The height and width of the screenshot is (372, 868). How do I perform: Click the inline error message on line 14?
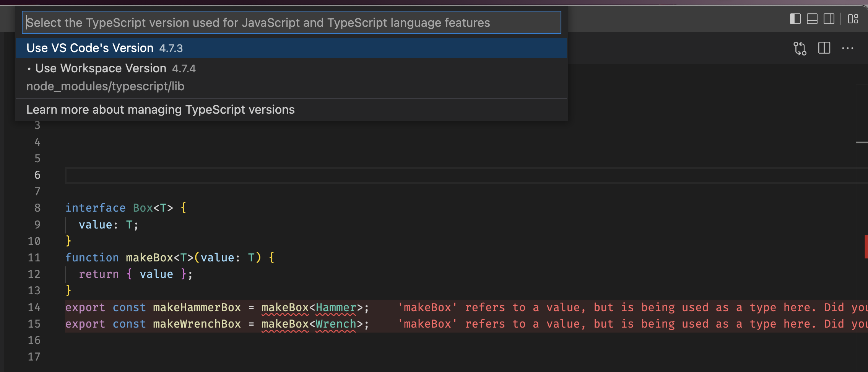[x=633, y=307]
